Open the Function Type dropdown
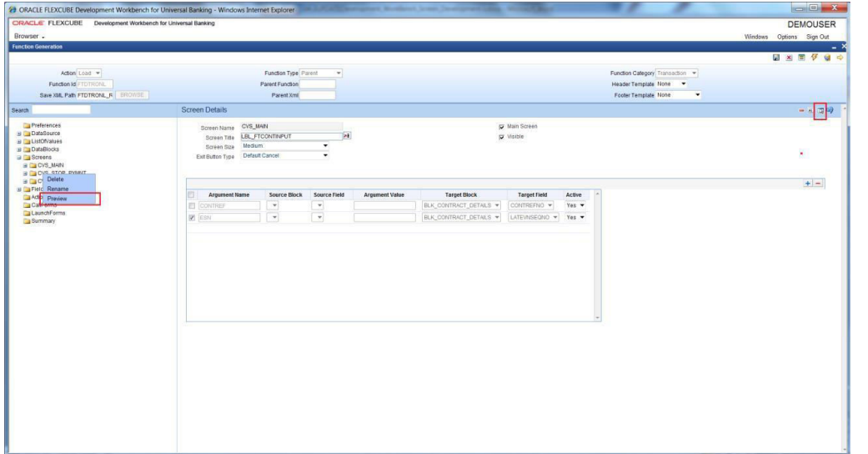 [x=321, y=73]
